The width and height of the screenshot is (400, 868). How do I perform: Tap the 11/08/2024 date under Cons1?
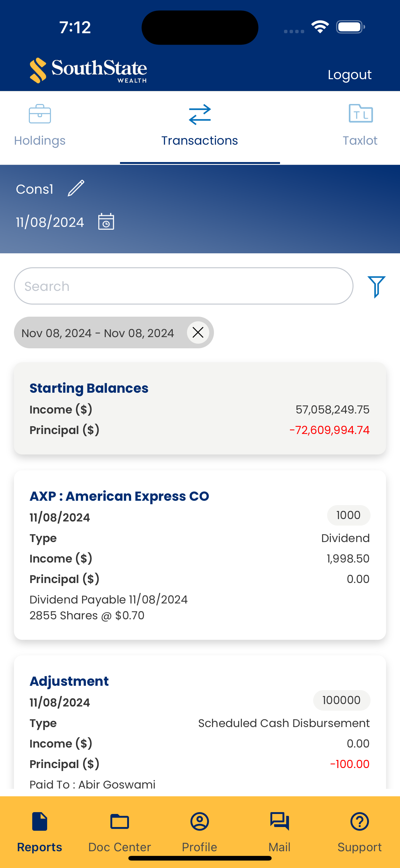50,222
